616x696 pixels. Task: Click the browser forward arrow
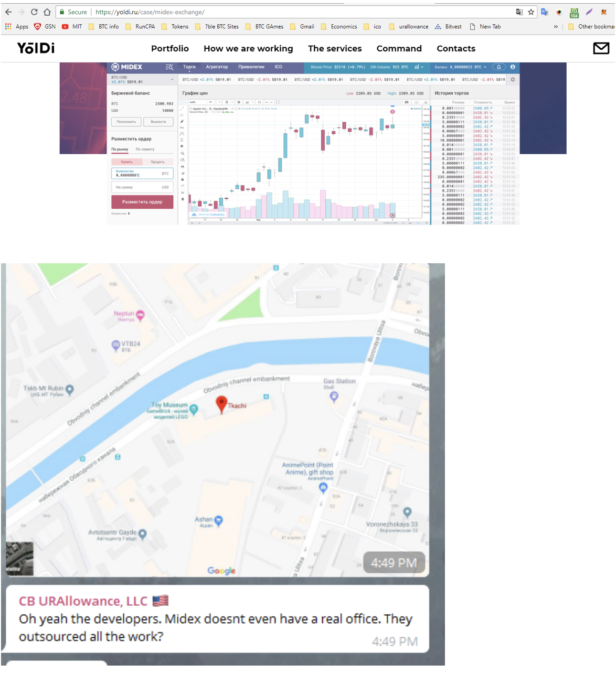(22, 12)
